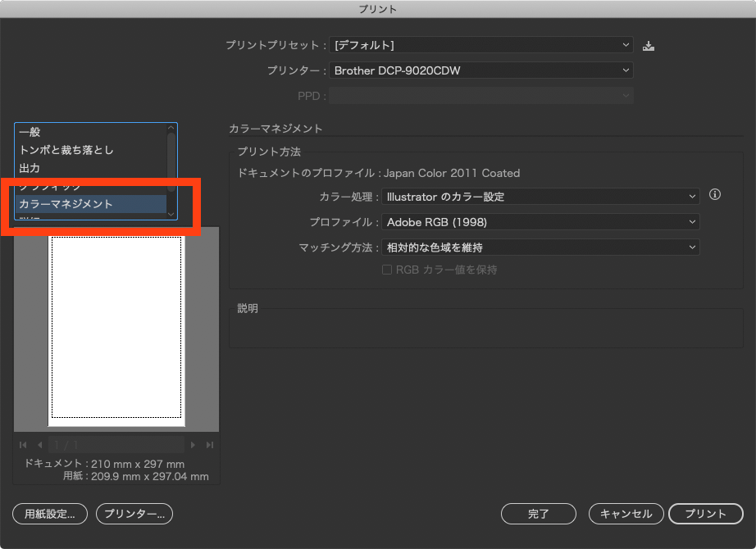Toggle RGB カラー値を保持 checkbox
Viewport: 756px width, 549px height.
[x=387, y=270]
